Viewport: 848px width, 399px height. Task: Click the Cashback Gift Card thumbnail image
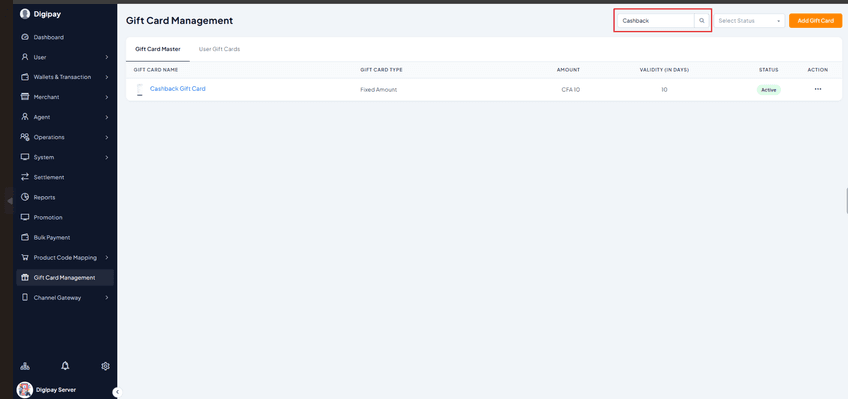tap(140, 90)
